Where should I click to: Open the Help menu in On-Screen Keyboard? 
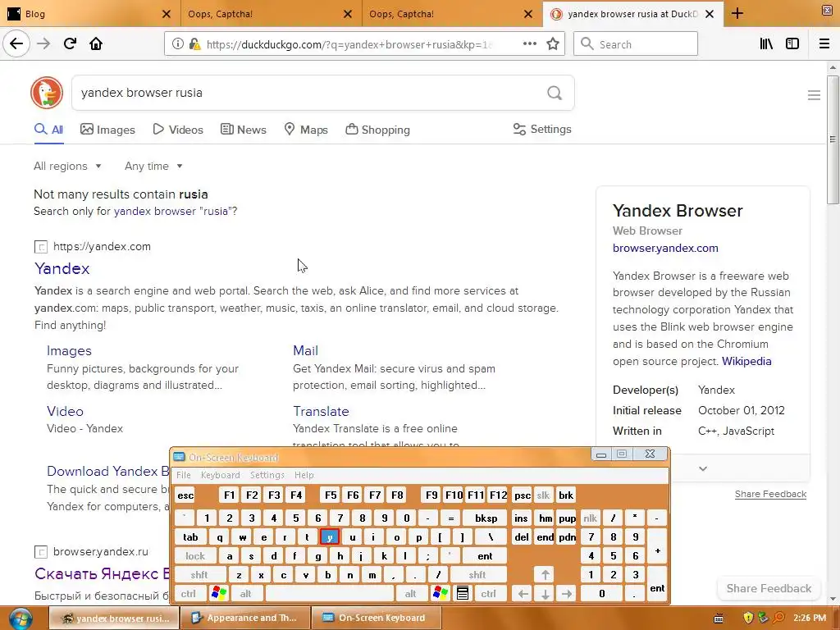tap(304, 475)
